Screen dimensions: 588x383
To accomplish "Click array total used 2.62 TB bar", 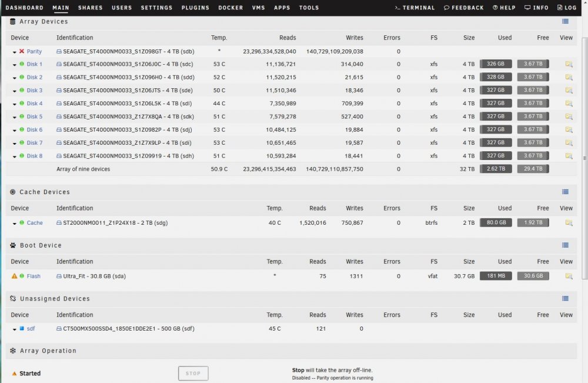I will coord(496,169).
